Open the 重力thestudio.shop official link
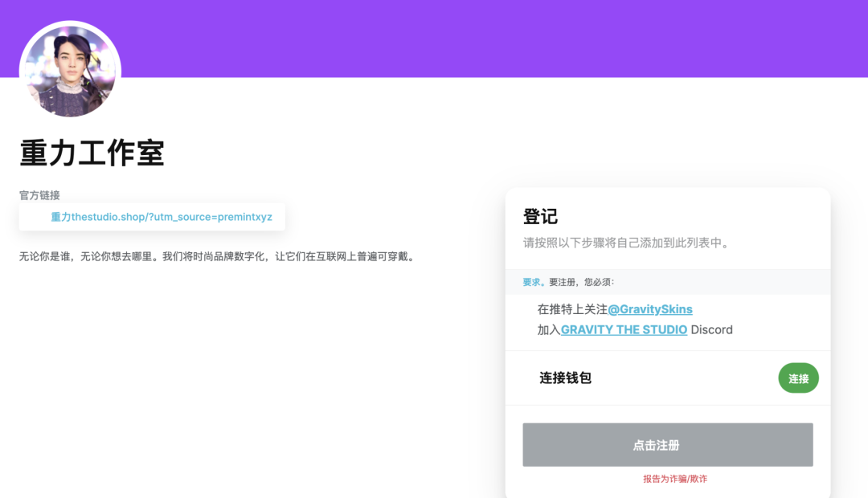 [162, 217]
